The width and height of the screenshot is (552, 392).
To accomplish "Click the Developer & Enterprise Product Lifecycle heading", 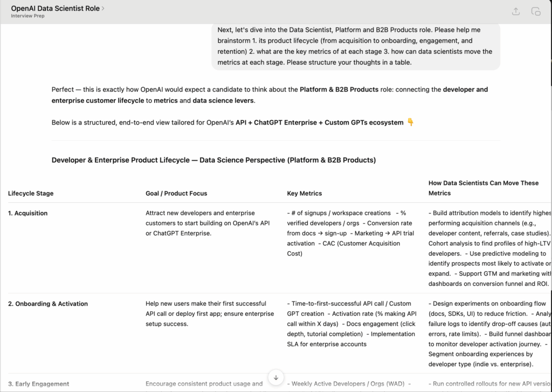I will (x=213, y=160).
